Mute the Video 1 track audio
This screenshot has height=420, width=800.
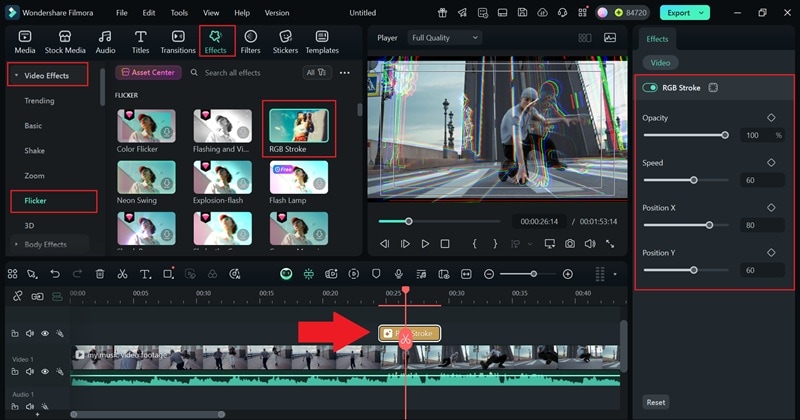(30, 372)
